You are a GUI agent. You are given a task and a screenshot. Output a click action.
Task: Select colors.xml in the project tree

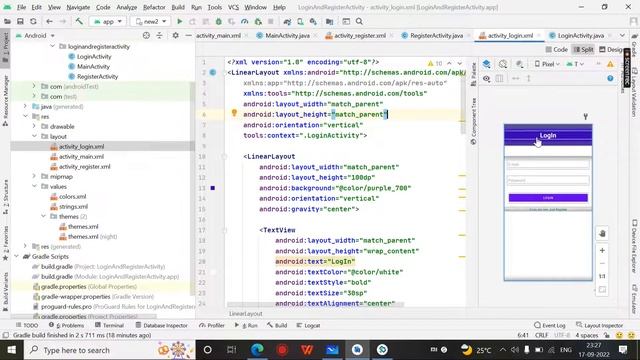coord(72,197)
